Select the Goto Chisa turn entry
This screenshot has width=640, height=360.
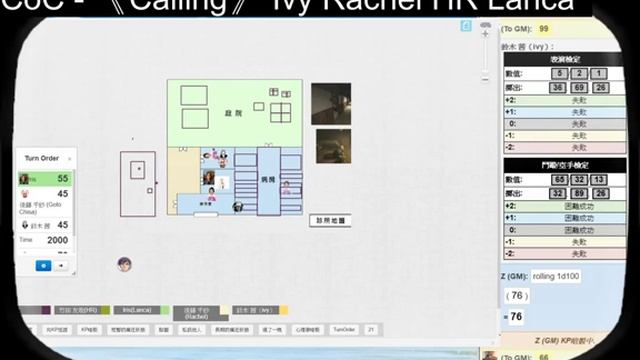(x=45, y=202)
